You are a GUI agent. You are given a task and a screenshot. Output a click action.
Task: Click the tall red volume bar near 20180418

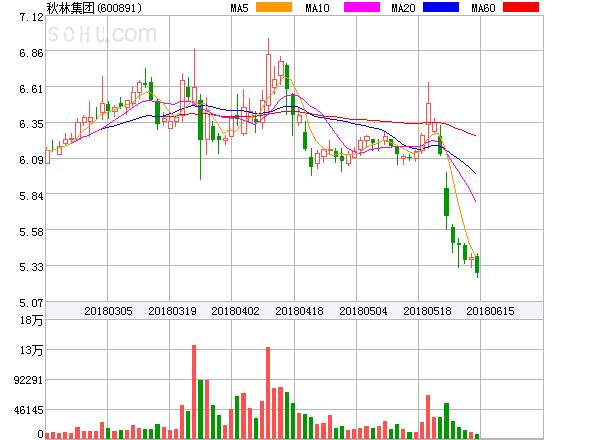[268, 393]
